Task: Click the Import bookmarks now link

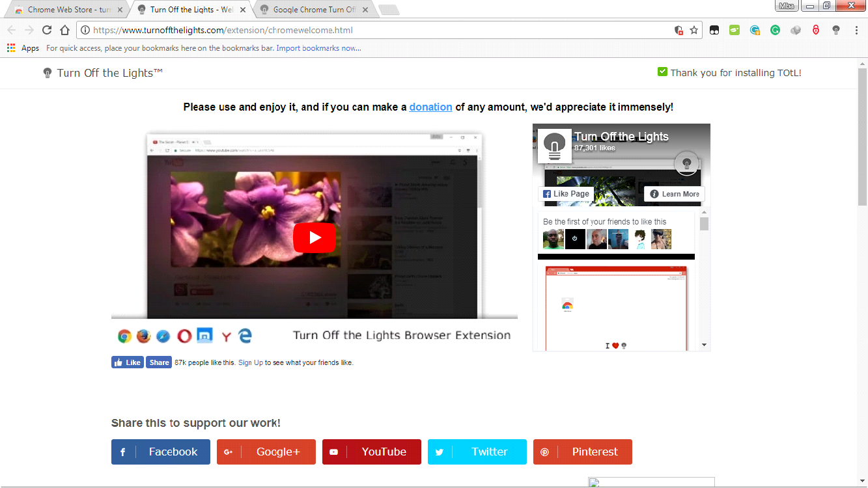Action: (318, 48)
